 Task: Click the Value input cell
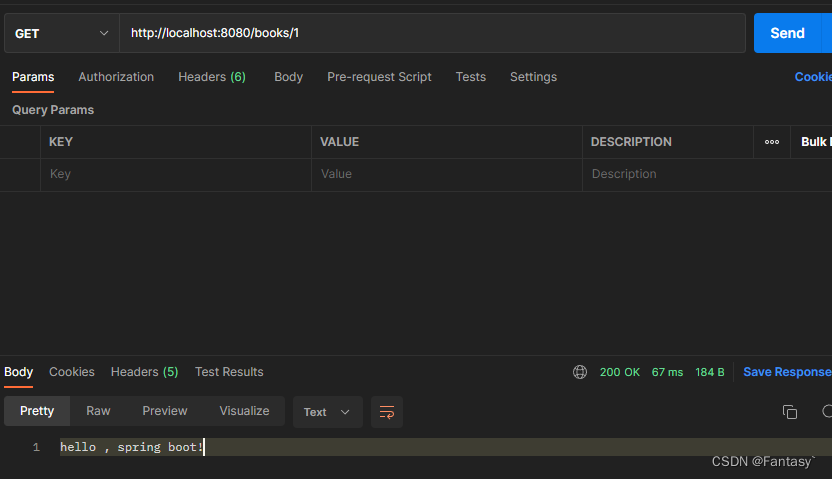click(x=447, y=175)
